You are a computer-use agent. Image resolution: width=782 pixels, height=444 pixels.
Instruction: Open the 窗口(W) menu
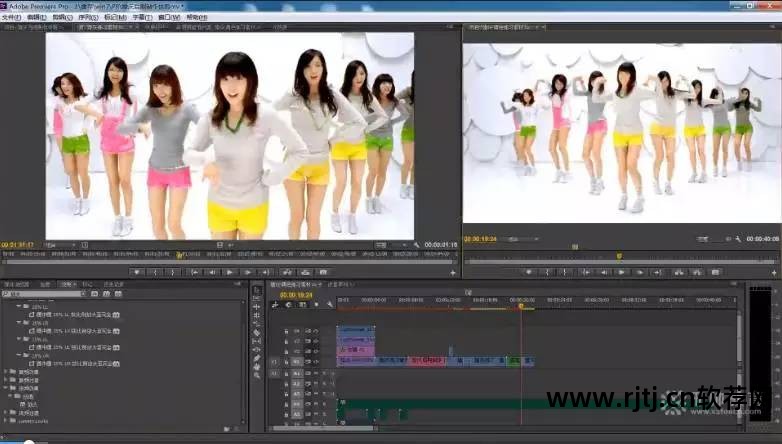(169, 17)
